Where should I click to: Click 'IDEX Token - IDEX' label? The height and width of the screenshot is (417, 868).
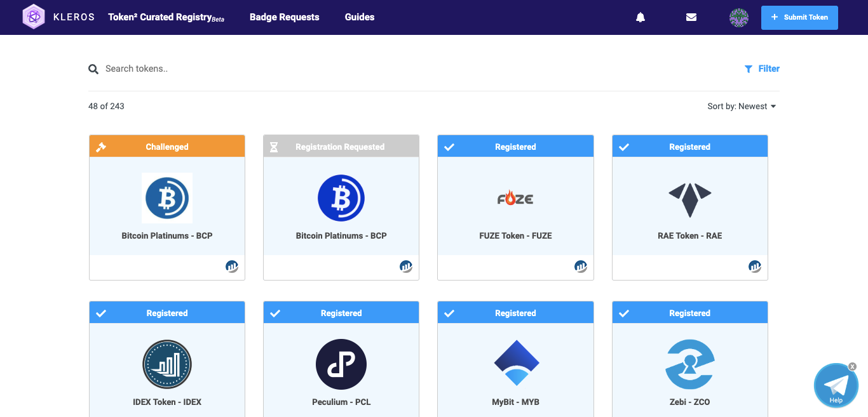167,402
